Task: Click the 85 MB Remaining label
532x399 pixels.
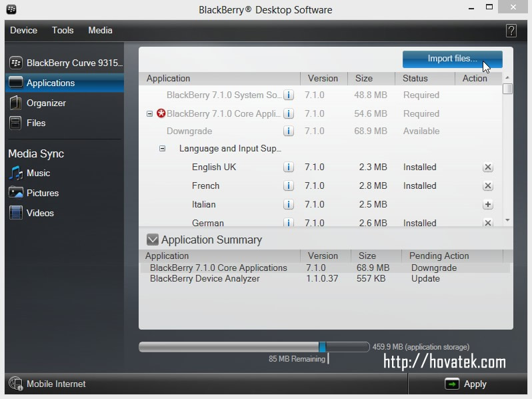Action: click(x=297, y=359)
